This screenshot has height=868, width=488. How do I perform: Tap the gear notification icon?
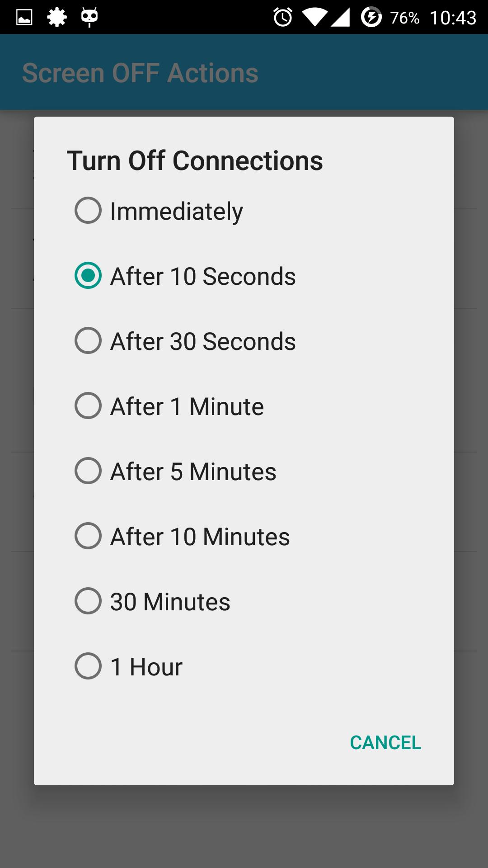[x=57, y=18]
